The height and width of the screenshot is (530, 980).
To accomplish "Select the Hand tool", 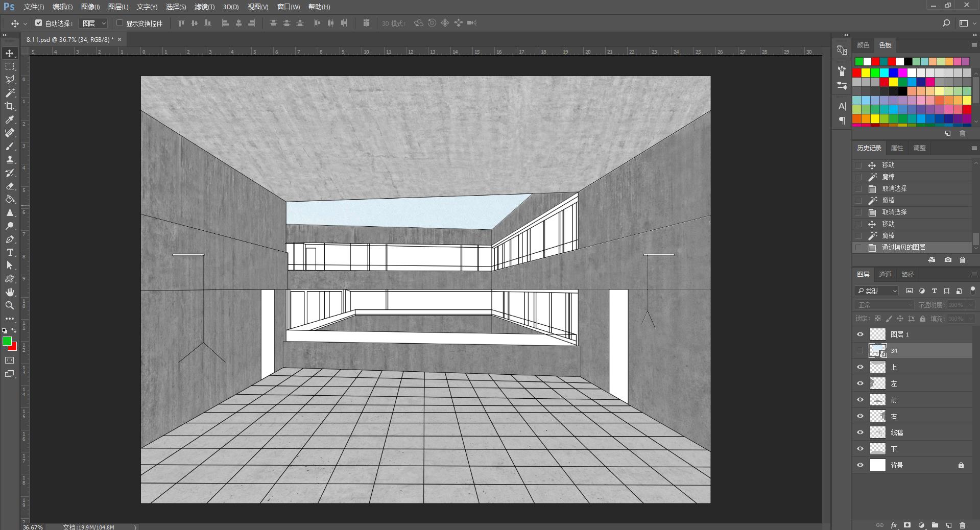I will click(10, 292).
